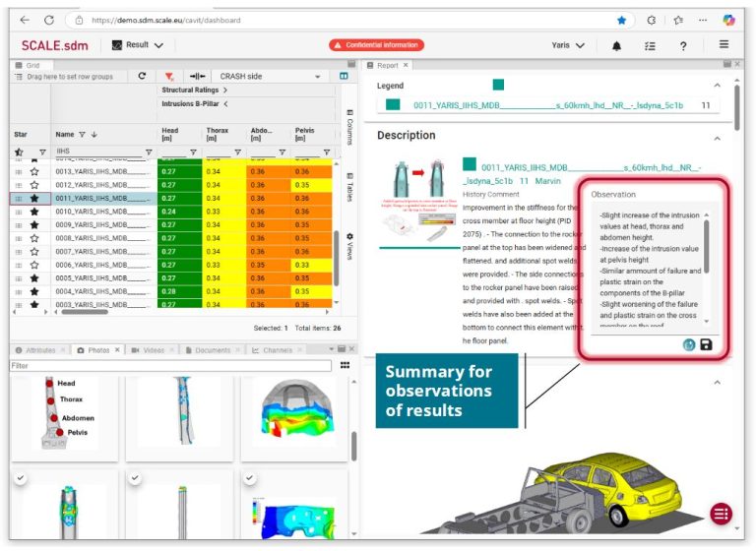
Task: Toggle checkmark on bottom-left photo thumbnail
Action: coord(19,477)
